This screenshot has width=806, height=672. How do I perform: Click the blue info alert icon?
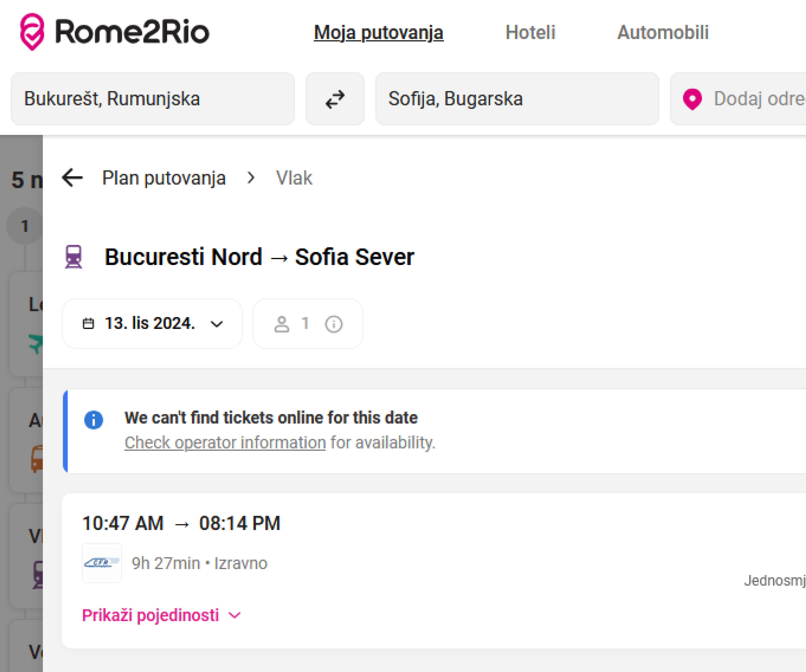click(94, 419)
